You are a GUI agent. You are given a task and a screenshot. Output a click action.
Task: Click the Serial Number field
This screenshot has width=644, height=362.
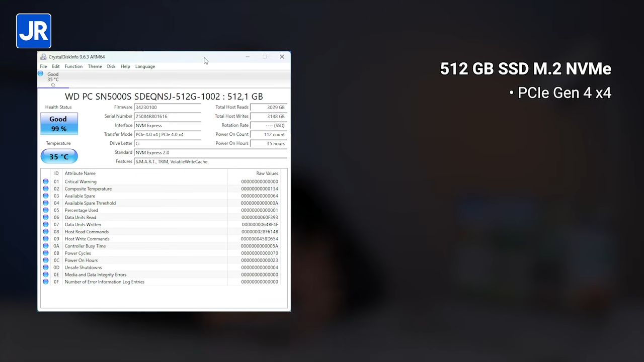pyautogui.click(x=168, y=116)
